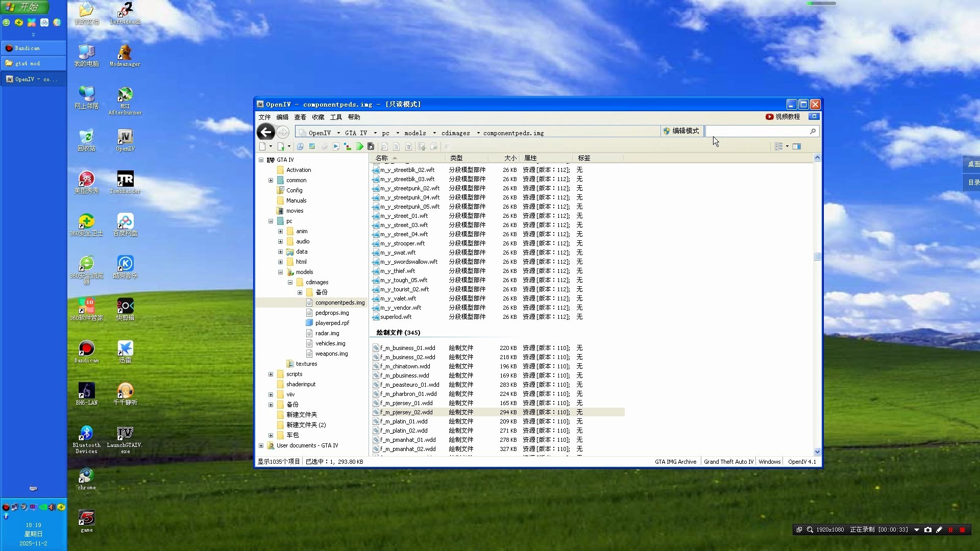
Task: Click the blue play document toolbar icon
Action: (x=336, y=147)
